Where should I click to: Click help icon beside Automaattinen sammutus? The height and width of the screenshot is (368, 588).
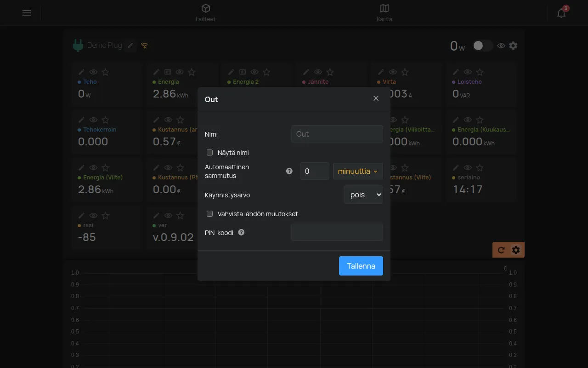[289, 171]
